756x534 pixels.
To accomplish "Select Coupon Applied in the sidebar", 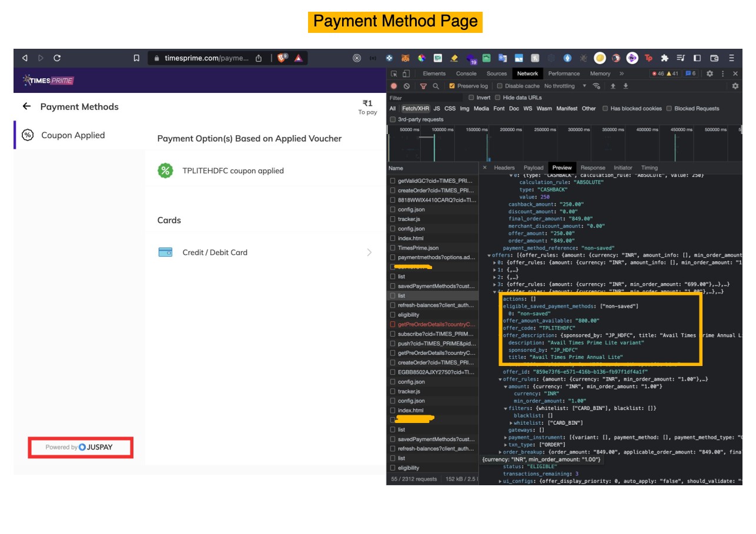I will click(80, 135).
